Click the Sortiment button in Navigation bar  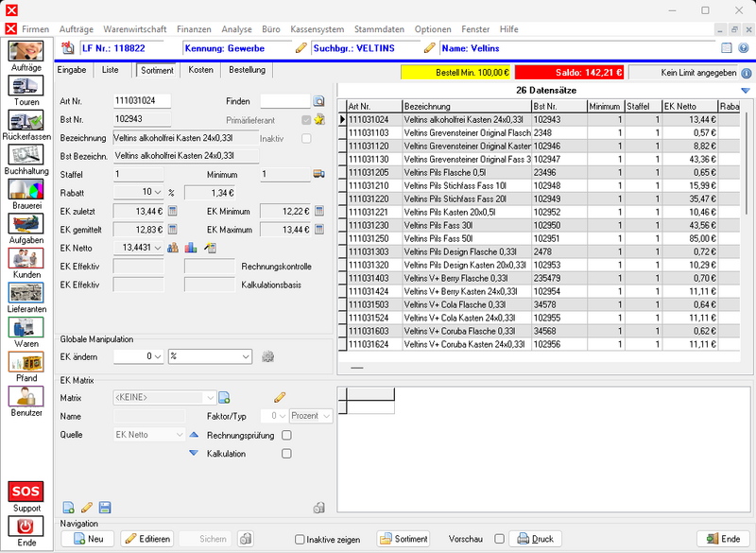404,539
